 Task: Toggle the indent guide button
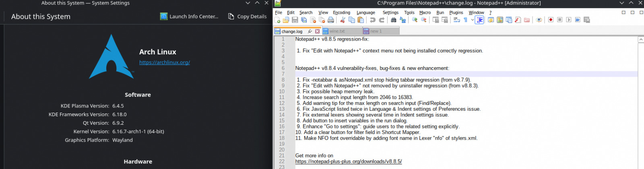tap(479, 20)
